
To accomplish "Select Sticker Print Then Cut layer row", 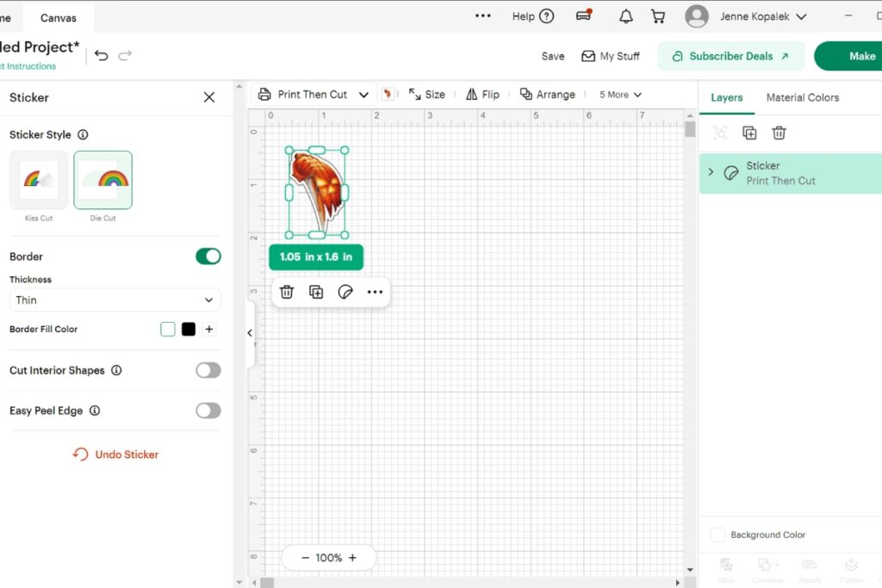I will pyautogui.click(x=791, y=173).
